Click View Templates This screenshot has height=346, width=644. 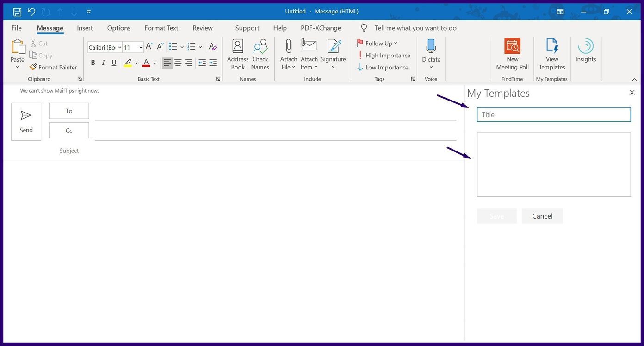(x=552, y=55)
